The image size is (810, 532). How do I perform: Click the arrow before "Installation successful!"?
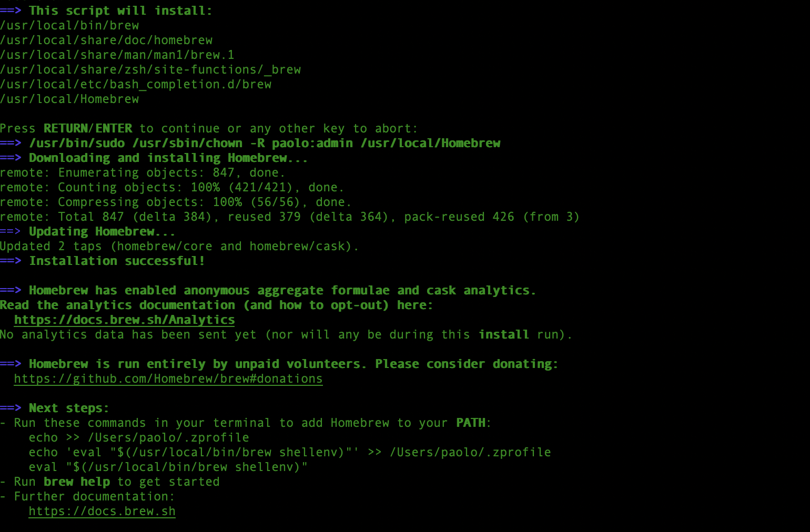click(11, 261)
